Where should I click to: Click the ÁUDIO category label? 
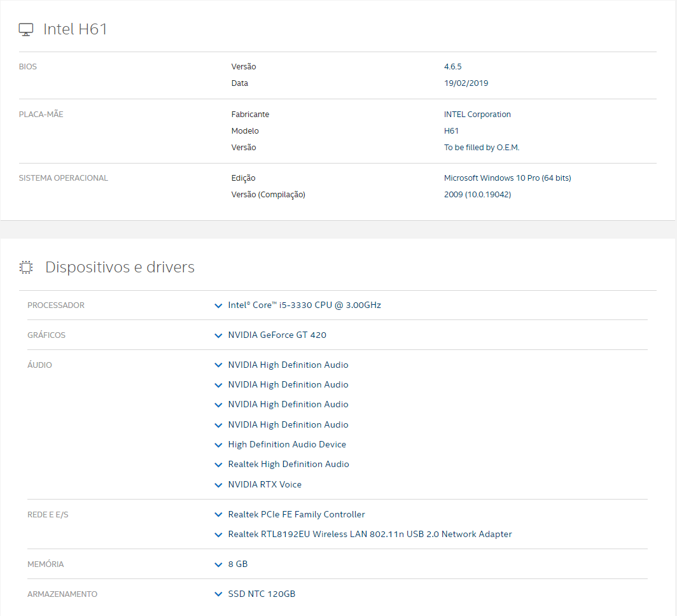39,365
